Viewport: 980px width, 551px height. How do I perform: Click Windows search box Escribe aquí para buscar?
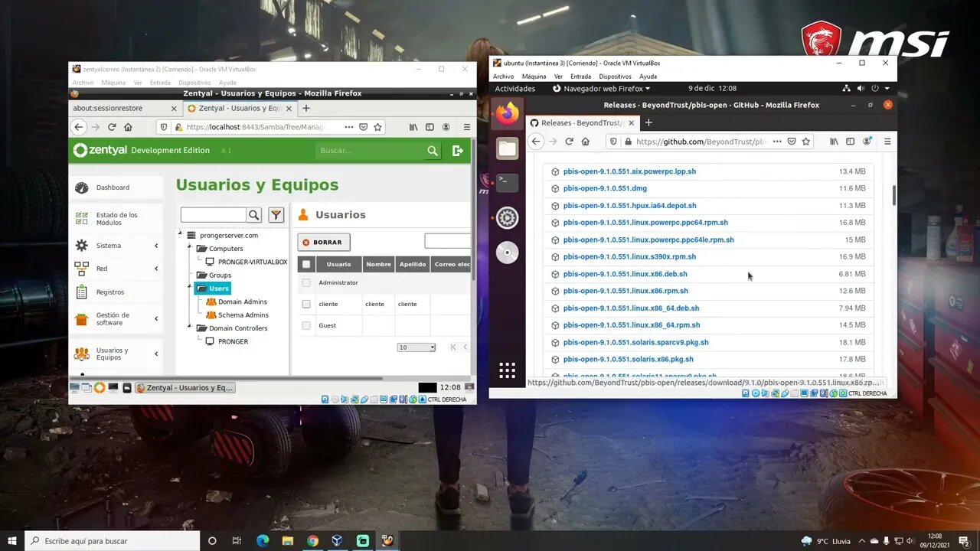click(x=113, y=541)
